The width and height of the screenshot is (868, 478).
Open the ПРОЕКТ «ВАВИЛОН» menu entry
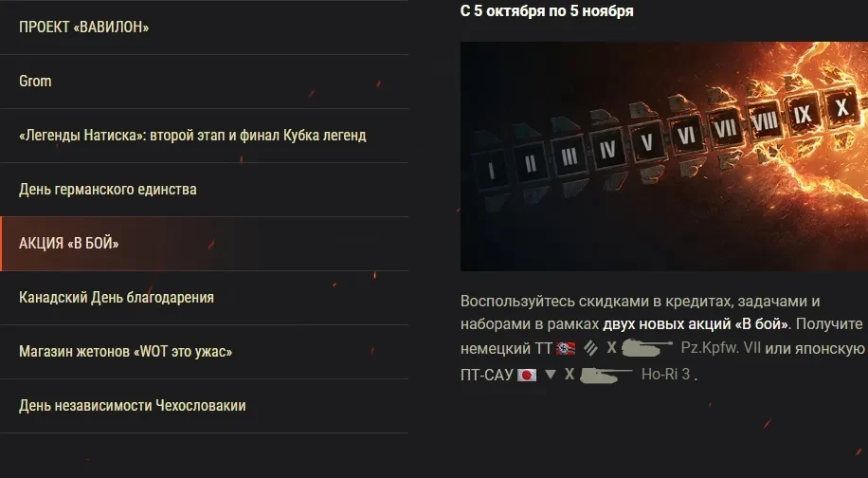(204, 28)
